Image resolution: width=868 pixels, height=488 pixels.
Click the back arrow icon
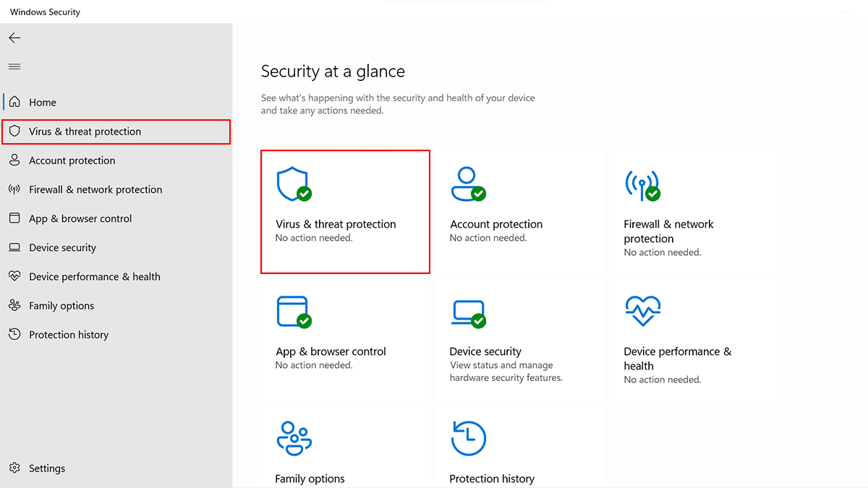[x=14, y=38]
